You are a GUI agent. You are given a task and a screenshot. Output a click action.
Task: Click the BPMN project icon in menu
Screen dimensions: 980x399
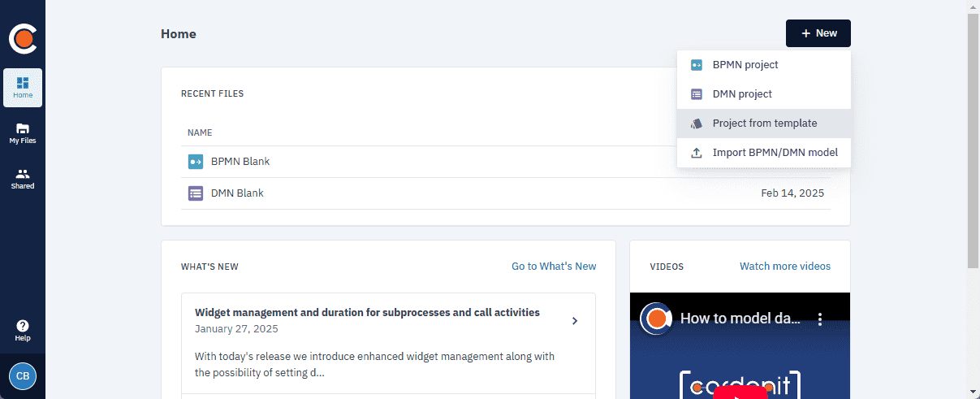697,65
